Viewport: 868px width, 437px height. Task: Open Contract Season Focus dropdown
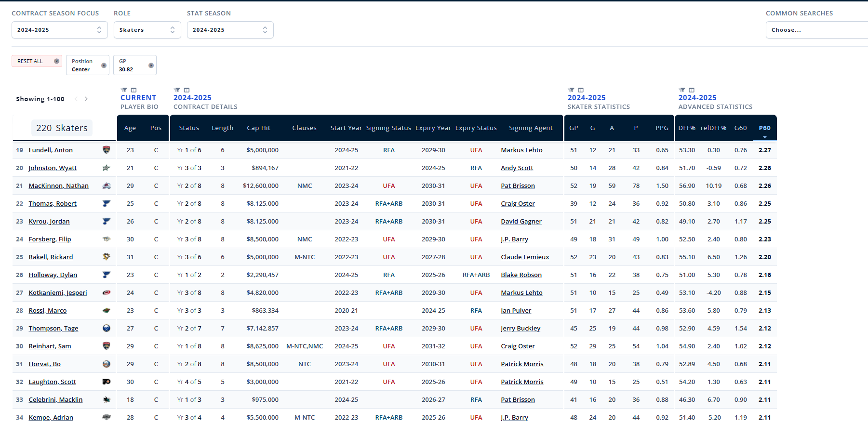[59, 30]
